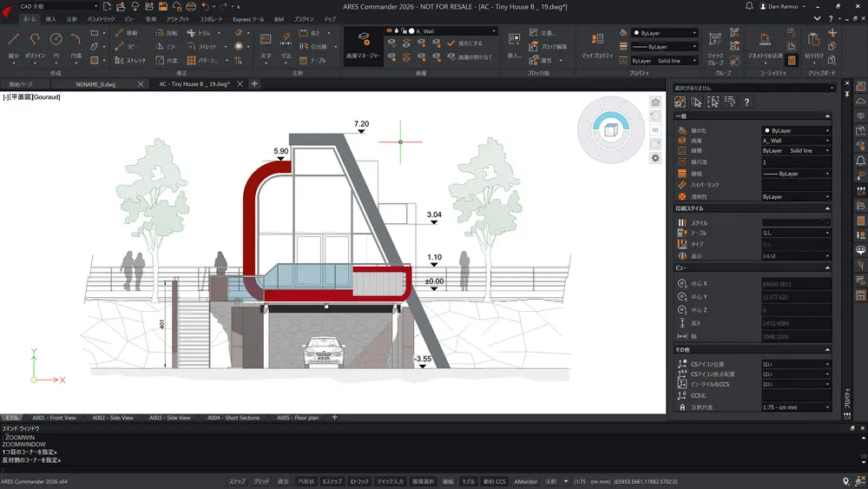Click the Stretch (ストレッチ) tool
Viewport: 868px width, 489px height.
tap(131, 60)
